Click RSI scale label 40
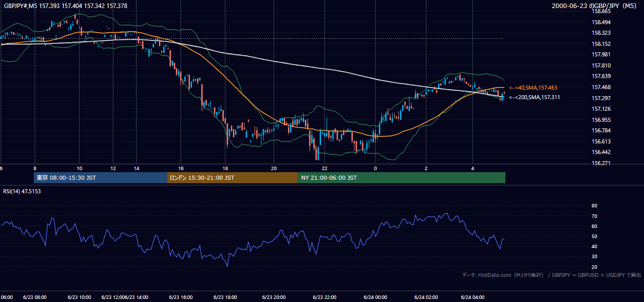 [594, 246]
